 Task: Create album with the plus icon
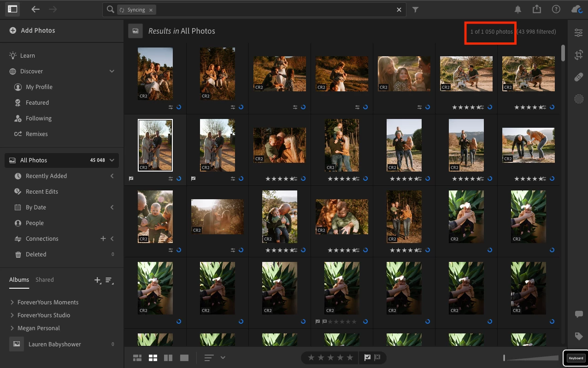click(x=98, y=280)
